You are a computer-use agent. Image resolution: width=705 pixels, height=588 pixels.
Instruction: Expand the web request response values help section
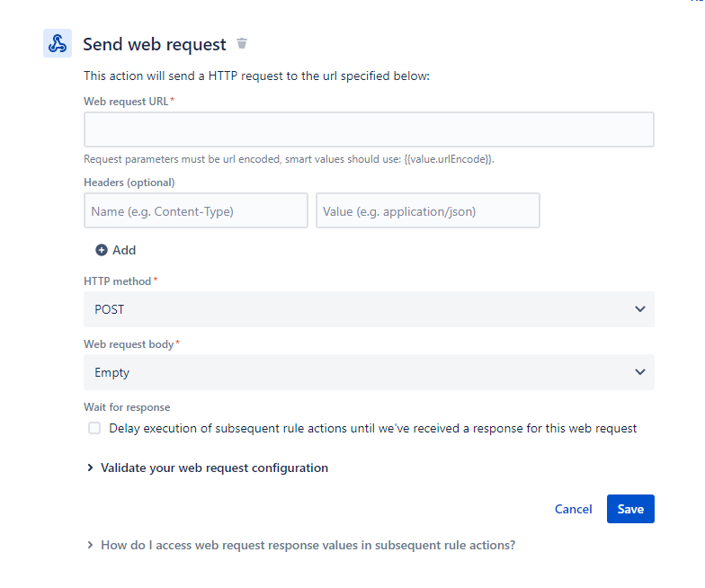(x=308, y=545)
